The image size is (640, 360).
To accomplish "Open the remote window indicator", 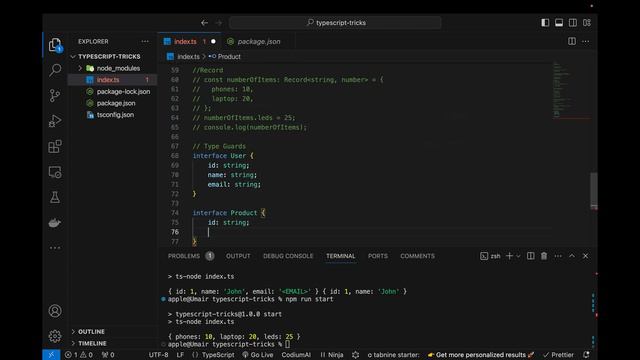I will [x=51, y=355].
